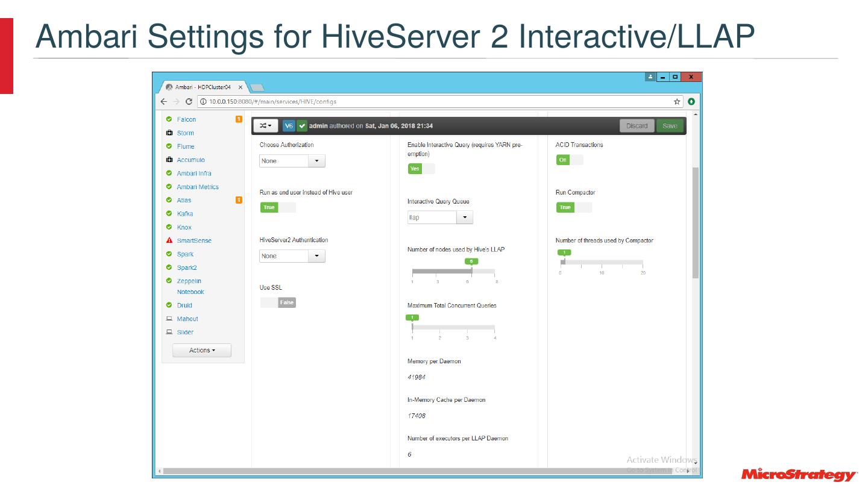868x488 pixels.
Task: Select the Kafka service in sidebar
Action: pos(184,214)
